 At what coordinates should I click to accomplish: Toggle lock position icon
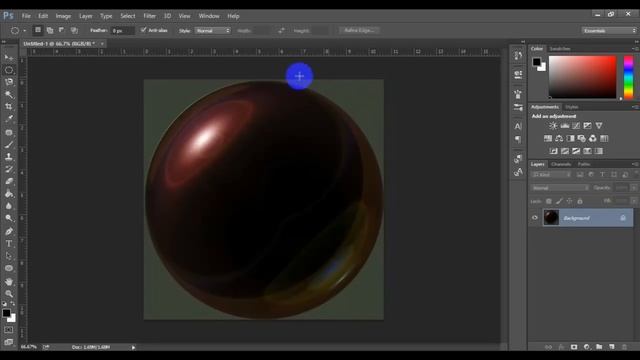(569, 201)
